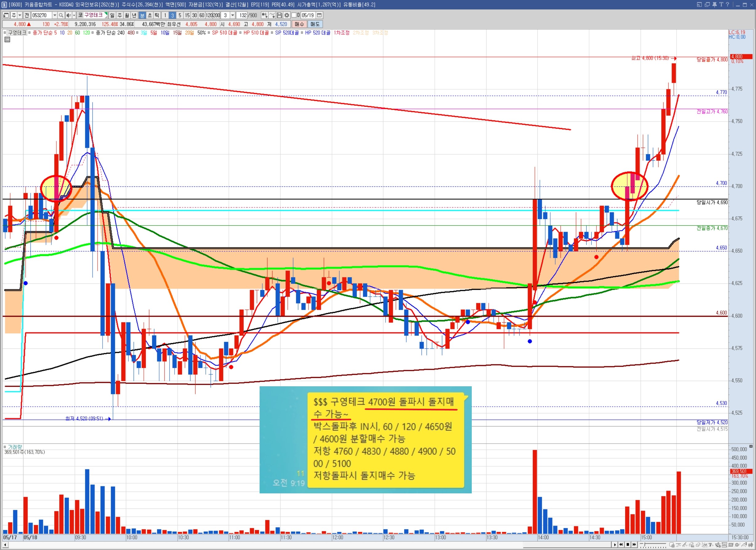This screenshot has height=550, width=756.
Task: Toggle the 구영테크 price series checkbox
Action: (x=5, y=33)
